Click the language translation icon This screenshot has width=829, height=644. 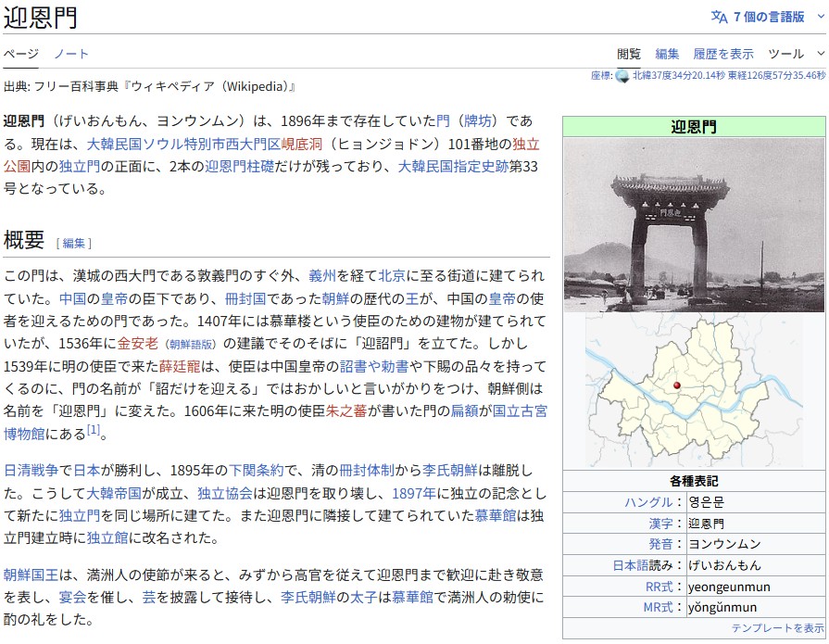(719, 17)
